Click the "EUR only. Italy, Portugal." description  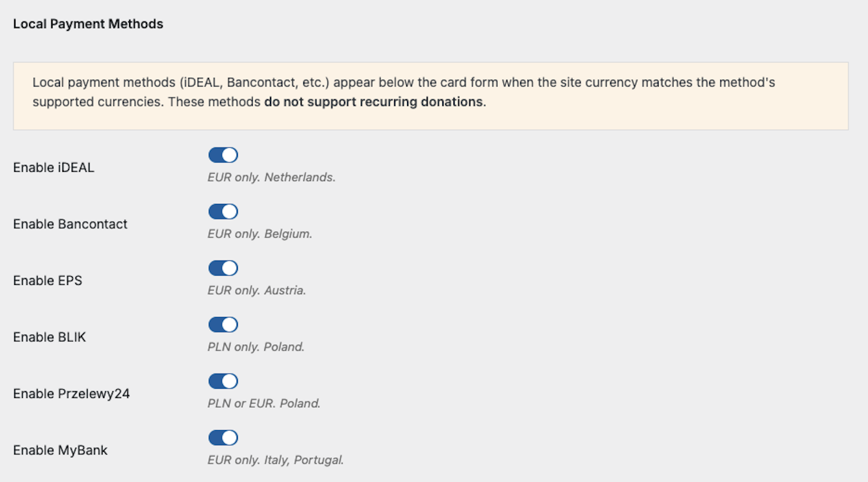(x=276, y=460)
